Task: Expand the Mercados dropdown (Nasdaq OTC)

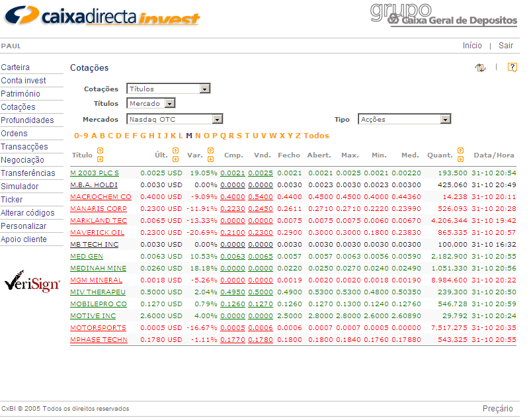Action: point(175,119)
